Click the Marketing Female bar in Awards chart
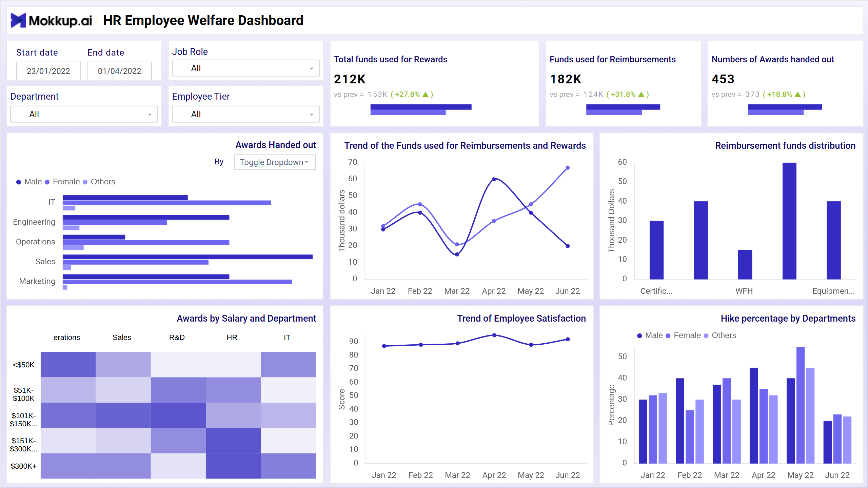 point(177,282)
